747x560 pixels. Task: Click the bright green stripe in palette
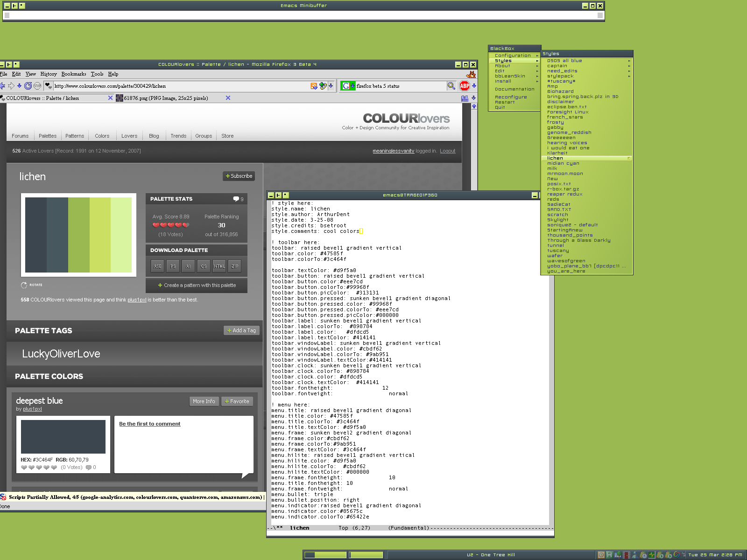[x=79, y=235]
